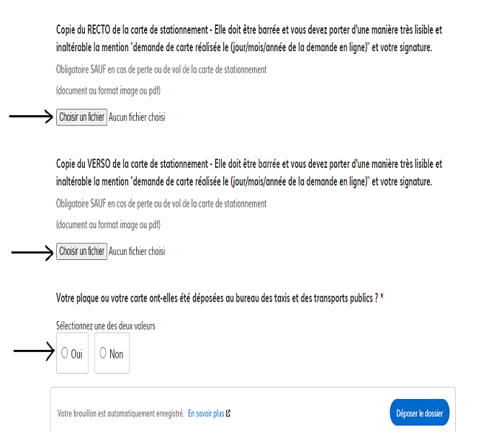The height and width of the screenshot is (432, 504).
Task: Click Obligatoire SAUF note under RECTO heading
Action: [161, 69]
